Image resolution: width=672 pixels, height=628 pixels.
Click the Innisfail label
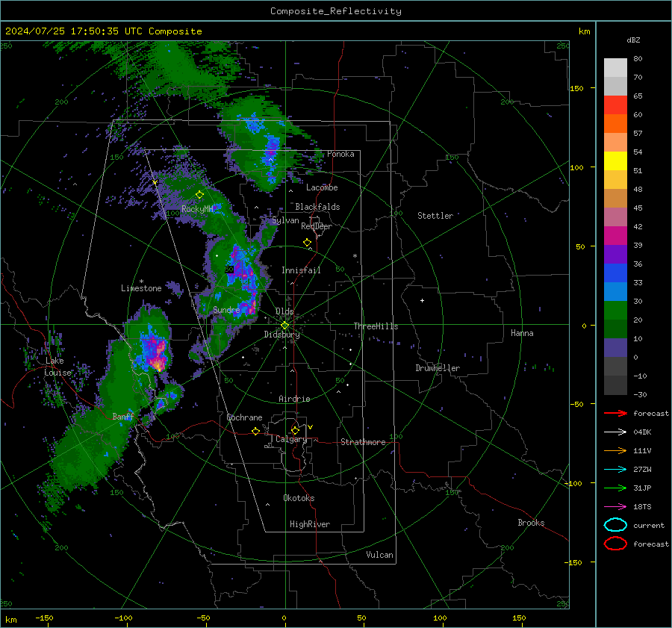tap(301, 270)
